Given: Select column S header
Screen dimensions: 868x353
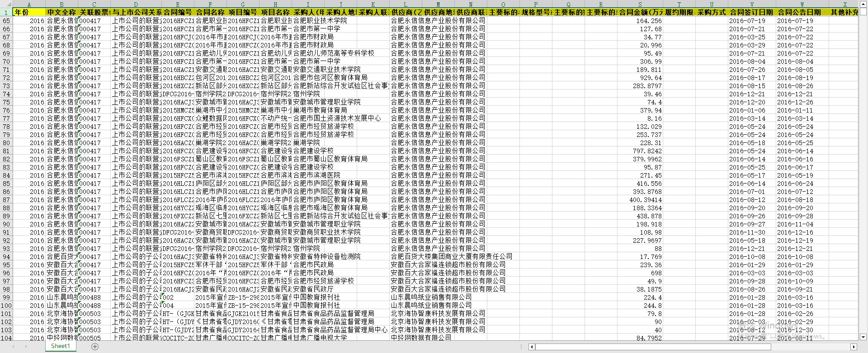Looking at the screenshot, I should pos(640,5).
